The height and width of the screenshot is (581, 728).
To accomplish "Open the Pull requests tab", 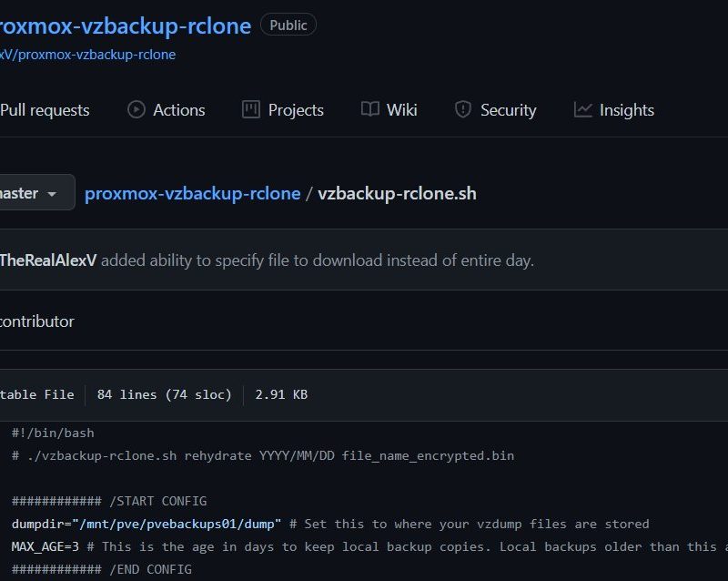I will [45, 110].
